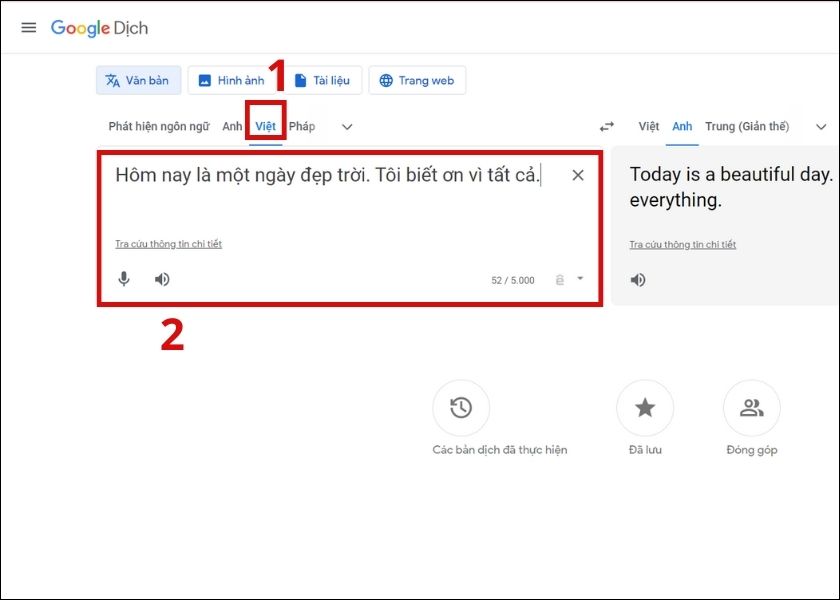Clear the source text with X
The height and width of the screenshot is (600, 840).
(577, 175)
